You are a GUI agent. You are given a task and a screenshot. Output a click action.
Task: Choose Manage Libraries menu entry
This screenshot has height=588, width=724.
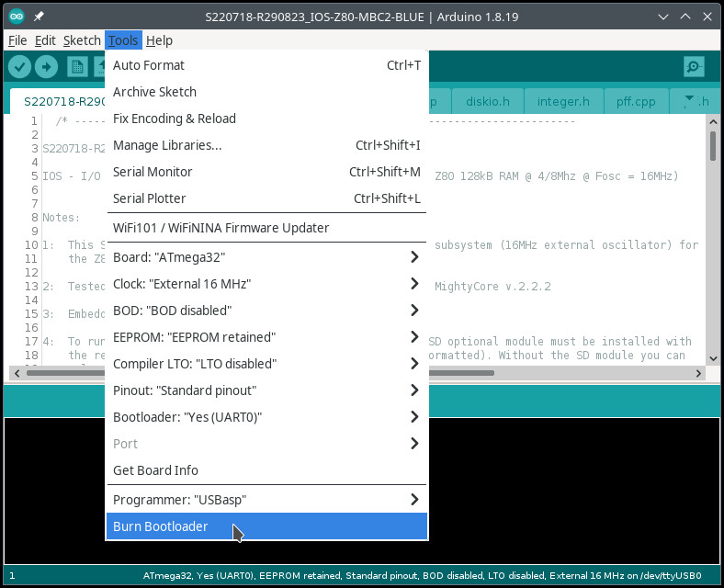click(266, 145)
